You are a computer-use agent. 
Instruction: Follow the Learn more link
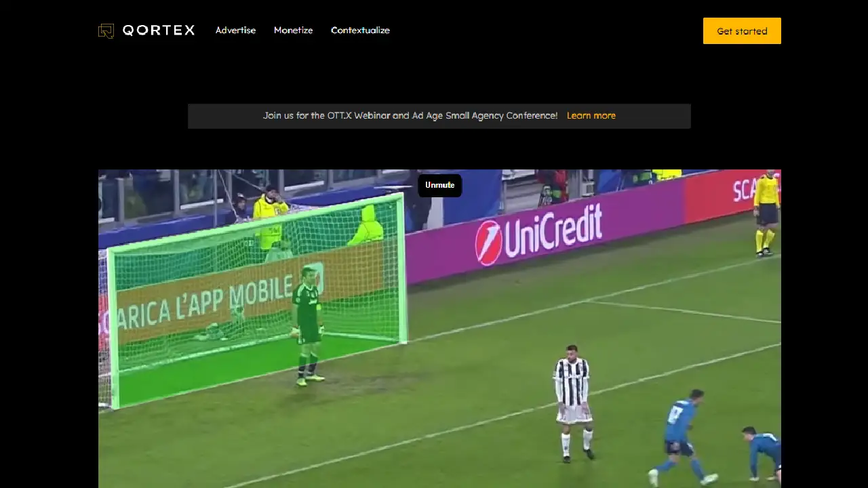[591, 116]
